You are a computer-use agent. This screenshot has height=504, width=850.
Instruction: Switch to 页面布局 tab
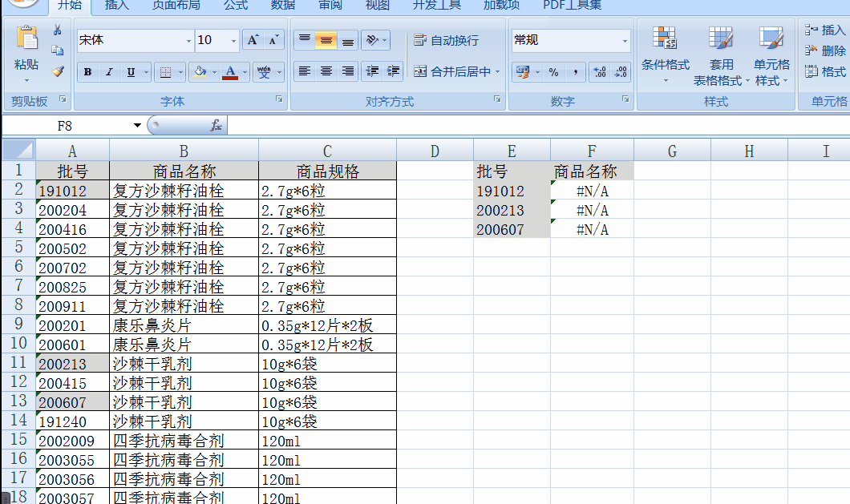[176, 6]
